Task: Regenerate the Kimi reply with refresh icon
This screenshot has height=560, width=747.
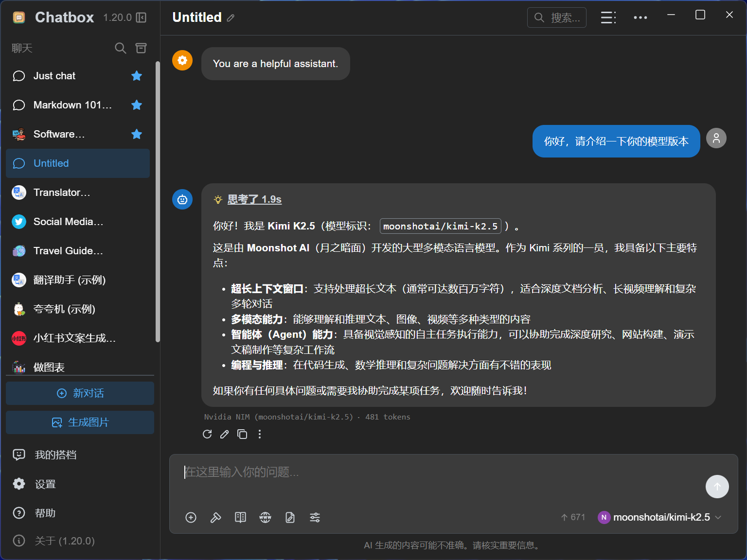Action: pos(207,434)
